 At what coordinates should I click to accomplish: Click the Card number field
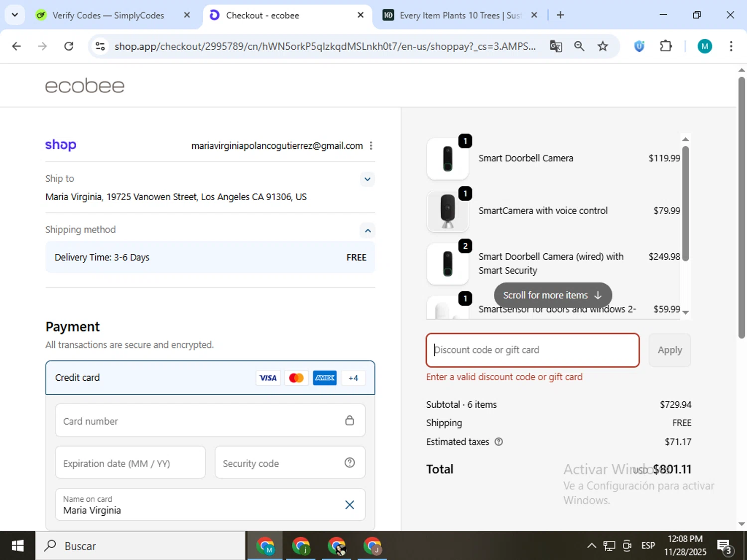click(x=210, y=421)
